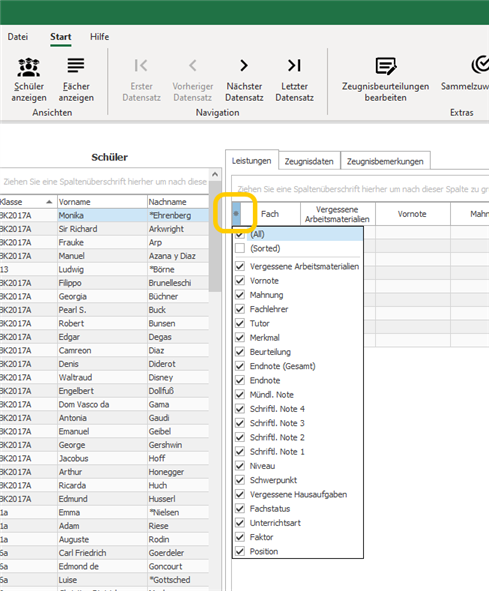
Task: Toggle the Endnote (Gesamt) checkbox
Action: pos(240,366)
